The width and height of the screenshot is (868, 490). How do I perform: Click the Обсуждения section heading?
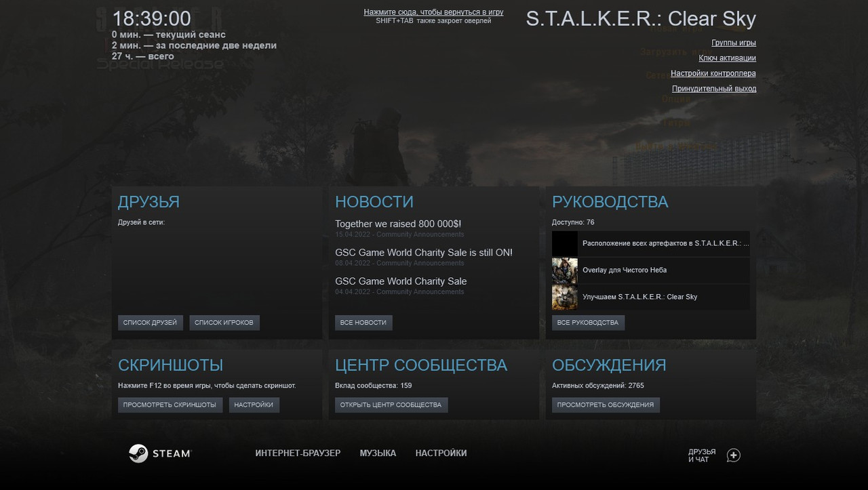click(609, 365)
